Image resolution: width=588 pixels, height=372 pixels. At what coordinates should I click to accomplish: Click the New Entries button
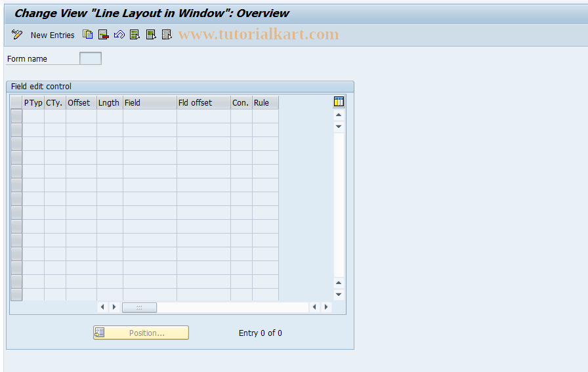click(52, 35)
